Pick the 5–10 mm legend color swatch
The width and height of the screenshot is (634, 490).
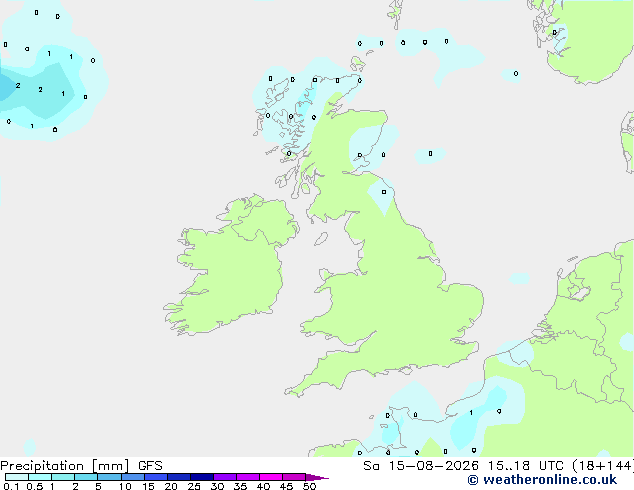(109, 477)
